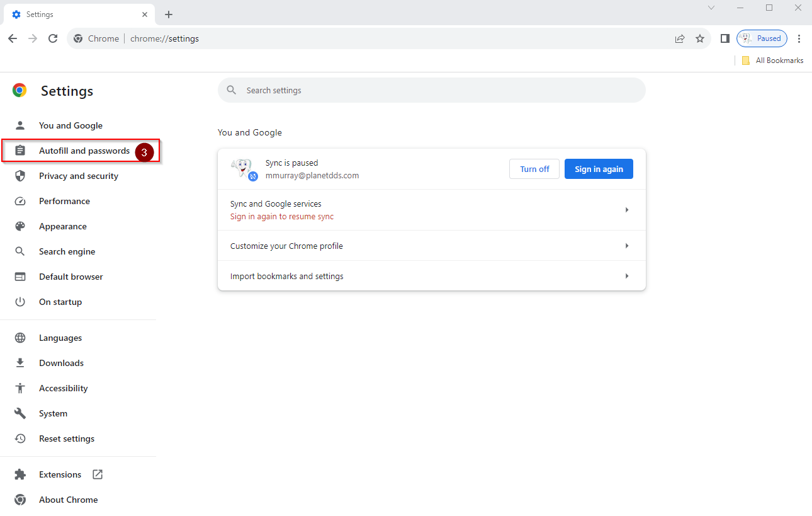
Task: Expand Import bookmarks and settings arrow
Action: coord(626,276)
